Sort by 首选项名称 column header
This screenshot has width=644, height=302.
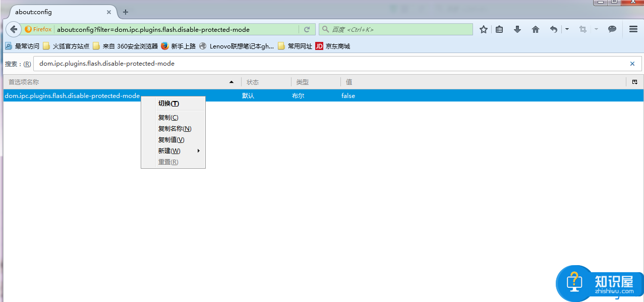pos(122,82)
